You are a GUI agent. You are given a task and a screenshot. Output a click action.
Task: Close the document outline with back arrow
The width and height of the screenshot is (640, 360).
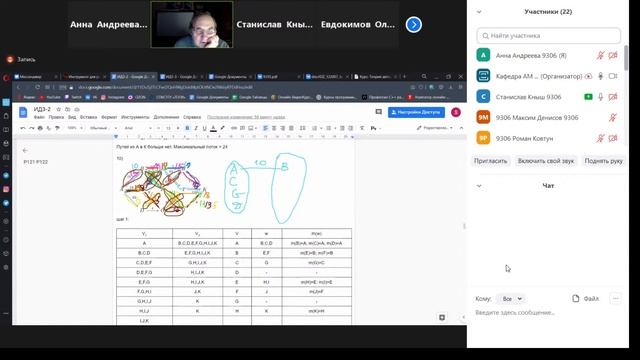[25, 151]
